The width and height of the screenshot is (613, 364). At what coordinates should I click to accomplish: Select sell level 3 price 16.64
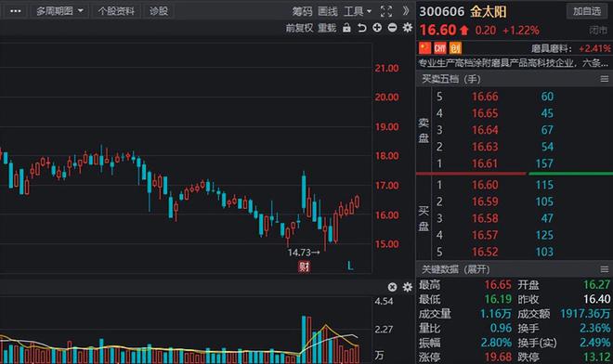pyautogui.click(x=485, y=130)
